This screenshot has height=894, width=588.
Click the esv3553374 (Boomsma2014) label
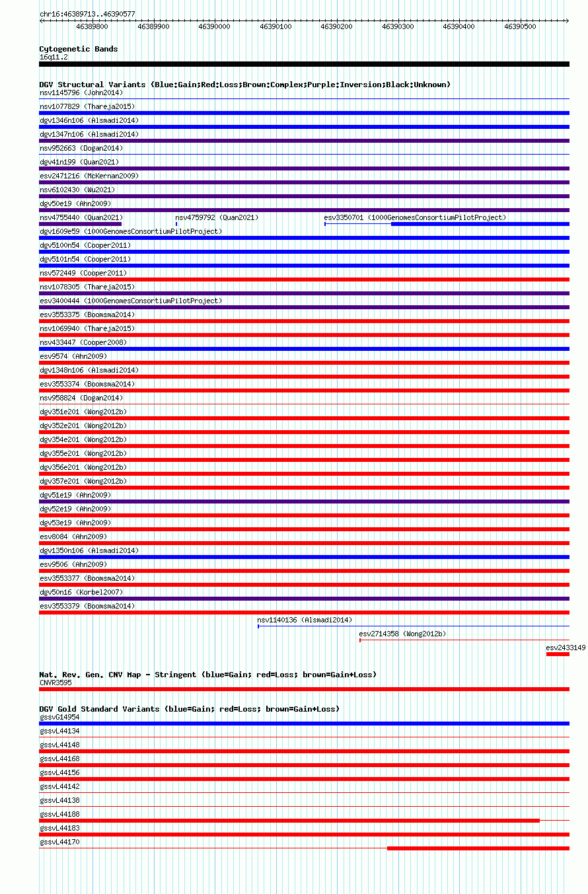click(x=87, y=384)
